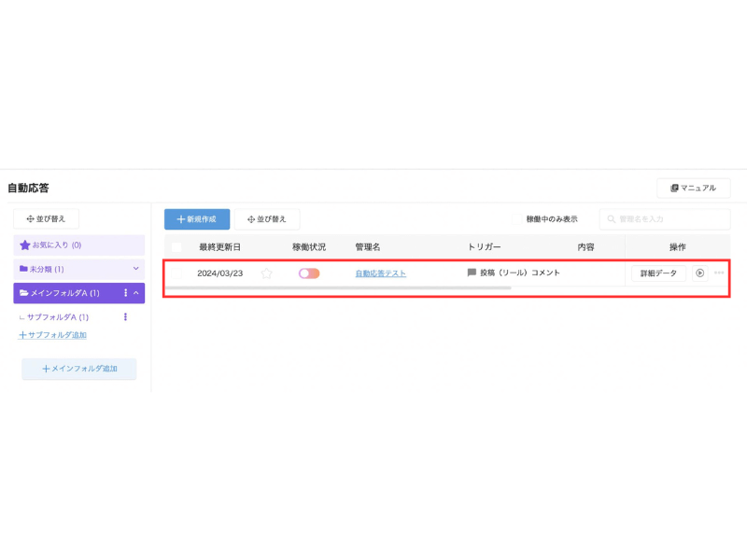Open サブフォルダA three-dot menu
Viewport: 747px width, 560px height.
(x=125, y=316)
